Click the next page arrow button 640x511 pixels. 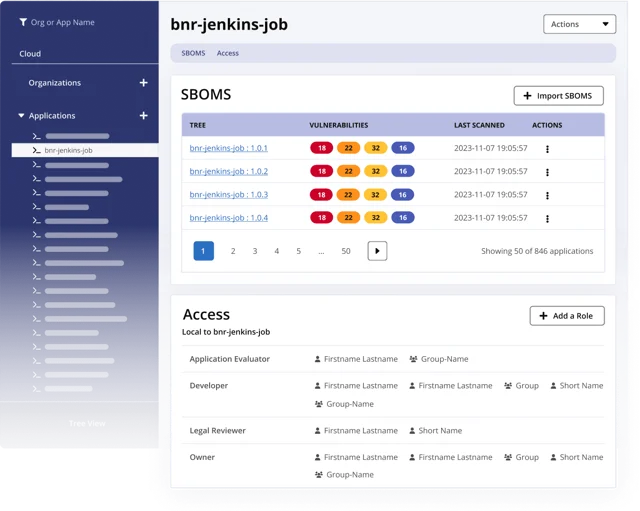coord(377,251)
